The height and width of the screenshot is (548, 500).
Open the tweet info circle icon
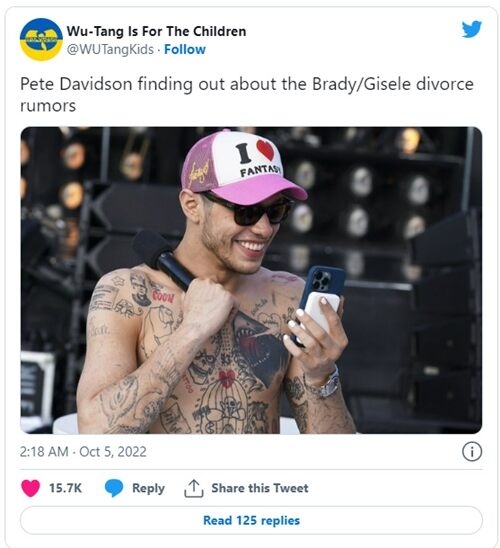(x=472, y=452)
